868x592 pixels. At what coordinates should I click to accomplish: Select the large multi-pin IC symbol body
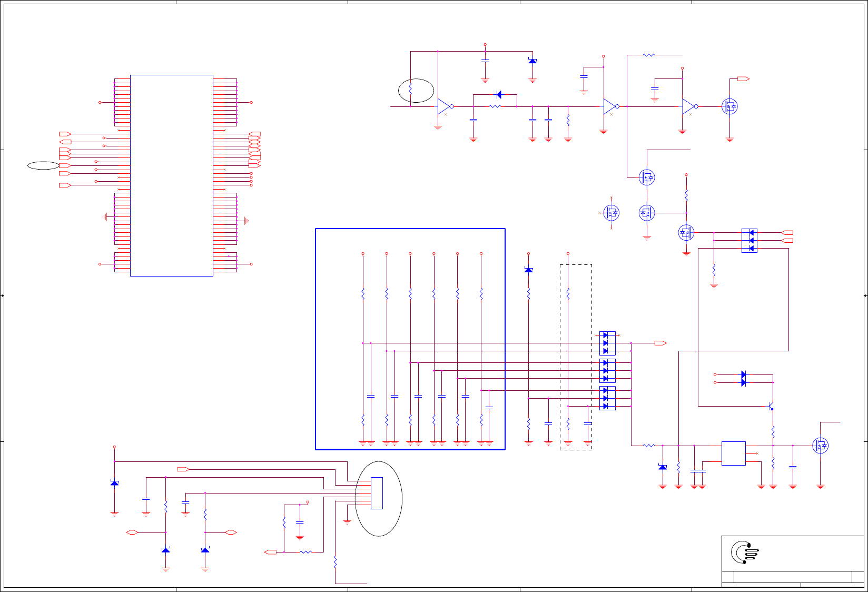tap(172, 175)
